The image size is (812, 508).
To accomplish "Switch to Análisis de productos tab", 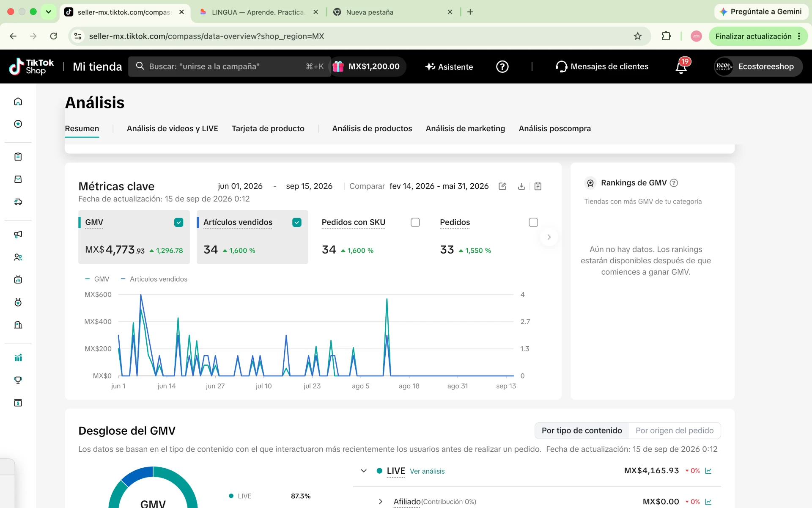I will pyautogui.click(x=372, y=129).
